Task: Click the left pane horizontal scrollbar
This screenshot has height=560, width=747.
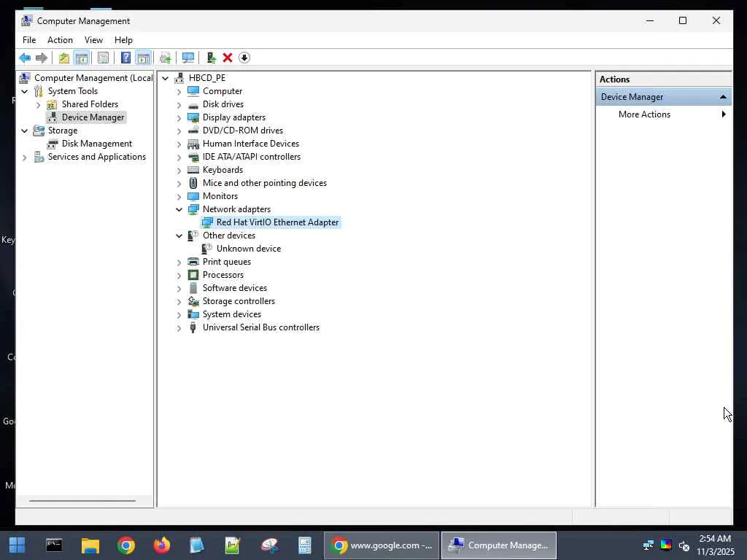Action: point(82,501)
